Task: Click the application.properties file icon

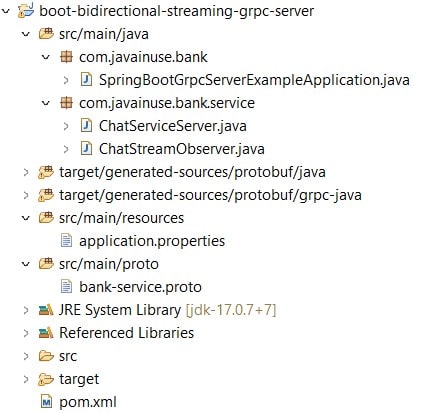Action: (x=66, y=241)
